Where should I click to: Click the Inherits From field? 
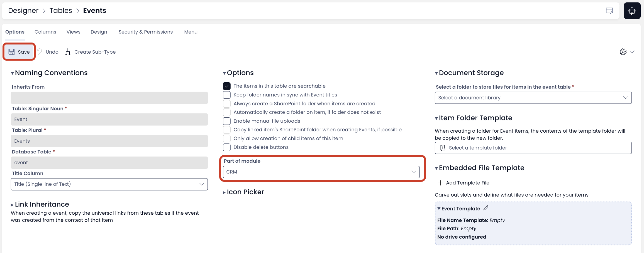coord(109,98)
